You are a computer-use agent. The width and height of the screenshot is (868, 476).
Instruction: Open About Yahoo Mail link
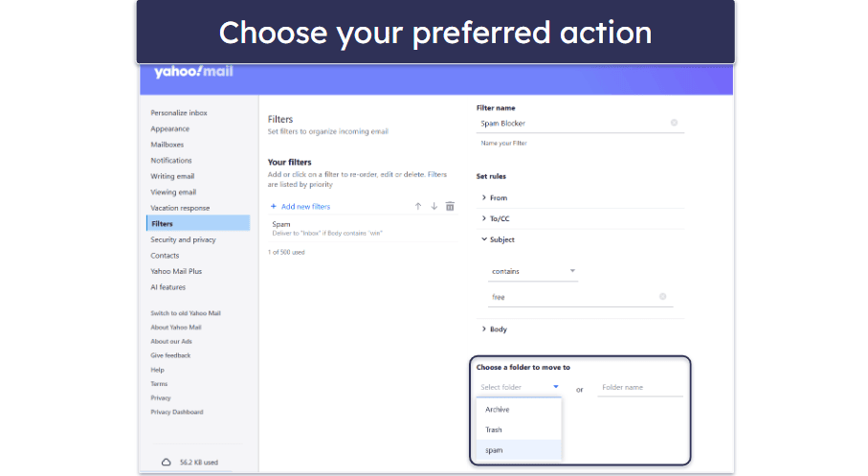point(176,328)
